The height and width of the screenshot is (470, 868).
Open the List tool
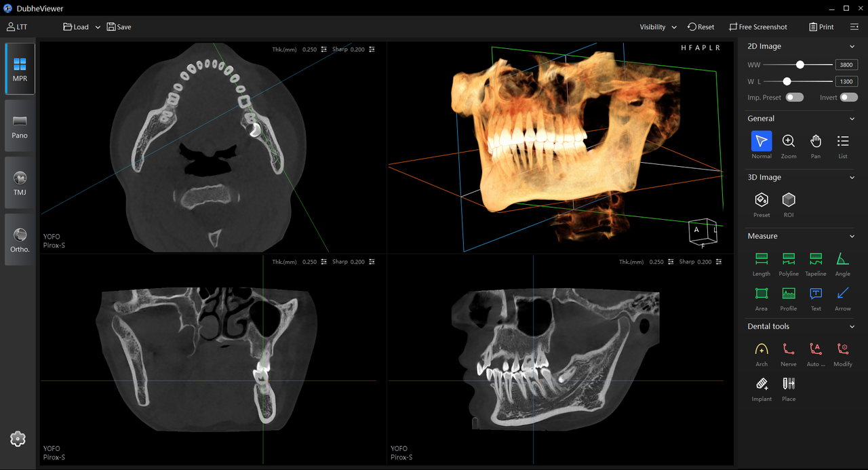843,141
